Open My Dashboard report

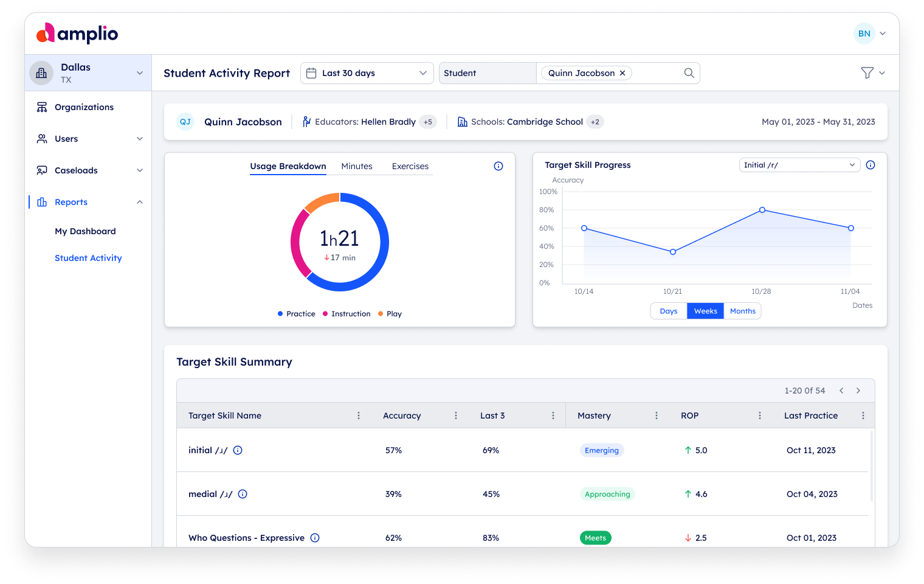(x=85, y=231)
